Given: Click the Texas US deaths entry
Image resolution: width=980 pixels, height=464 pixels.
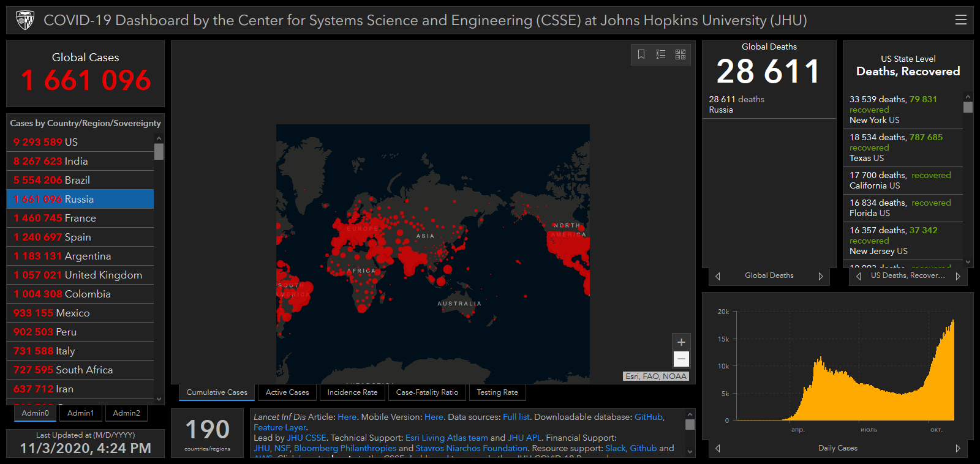Looking at the screenshot, I should (x=903, y=148).
